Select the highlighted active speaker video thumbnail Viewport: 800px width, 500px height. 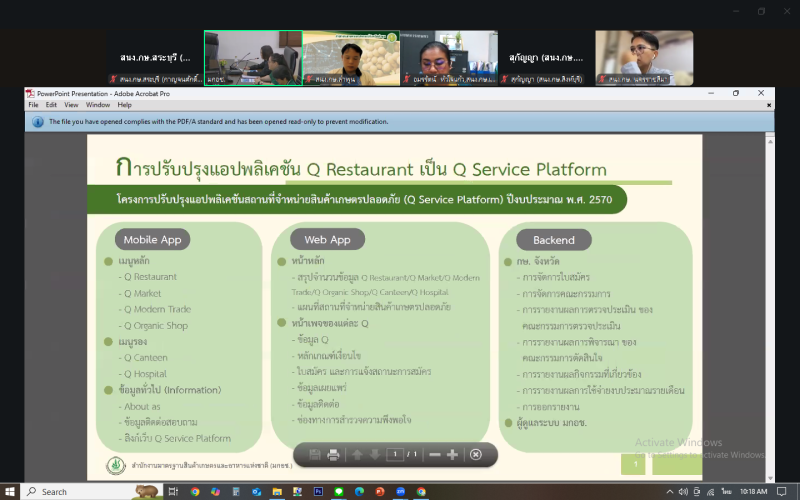pos(253,57)
